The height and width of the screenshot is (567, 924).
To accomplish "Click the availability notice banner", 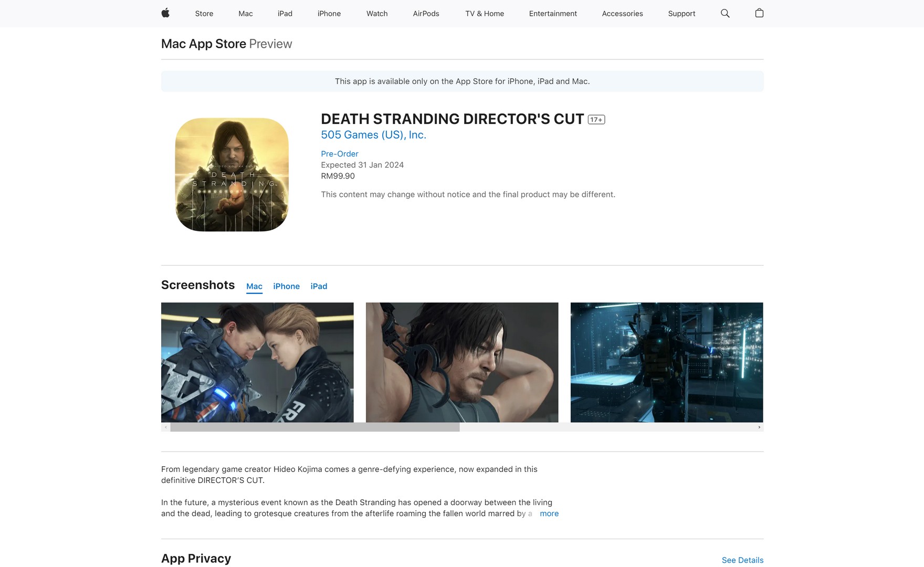I will click(462, 81).
